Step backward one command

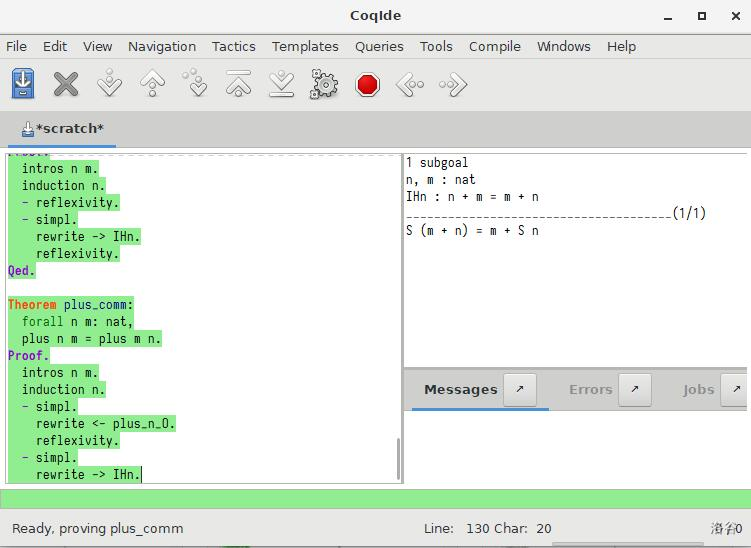tap(152, 85)
